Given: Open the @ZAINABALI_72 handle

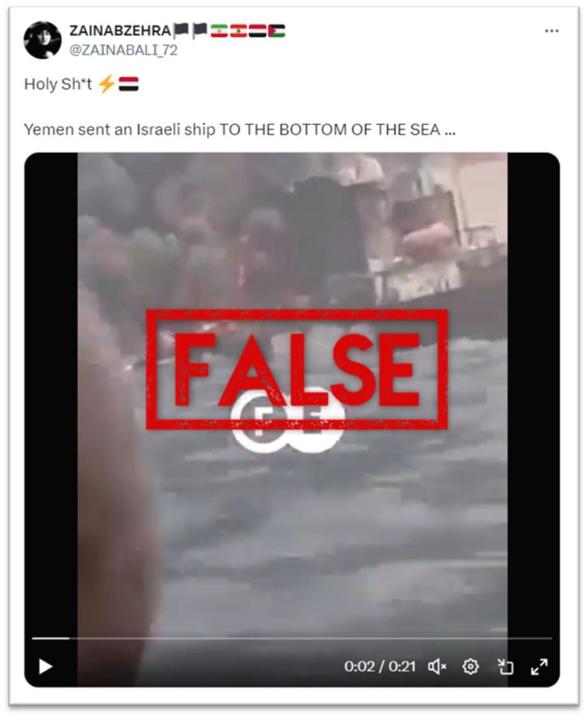Looking at the screenshot, I should pyautogui.click(x=123, y=49).
